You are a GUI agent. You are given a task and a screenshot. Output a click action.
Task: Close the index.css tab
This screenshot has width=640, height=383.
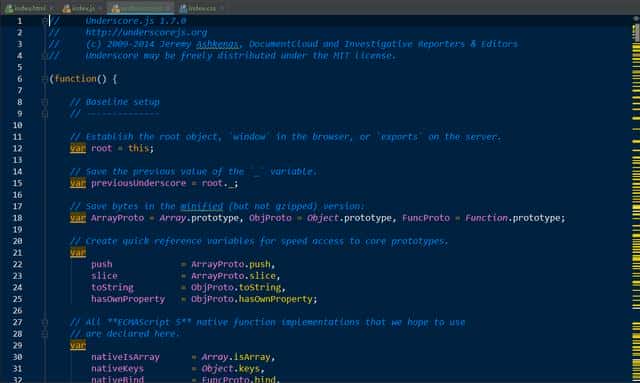click(221, 8)
